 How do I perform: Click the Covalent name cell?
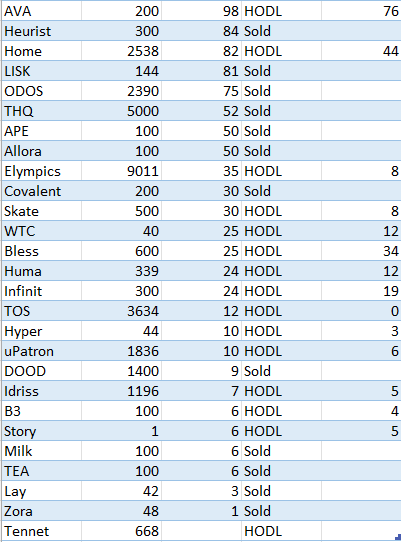[41, 191]
